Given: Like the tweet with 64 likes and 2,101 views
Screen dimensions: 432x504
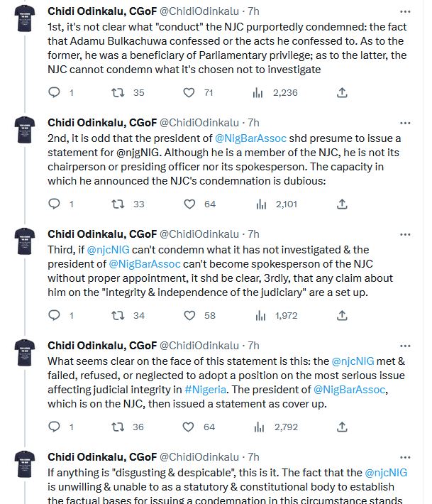Looking at the screenshot, I should click(189, 204).
